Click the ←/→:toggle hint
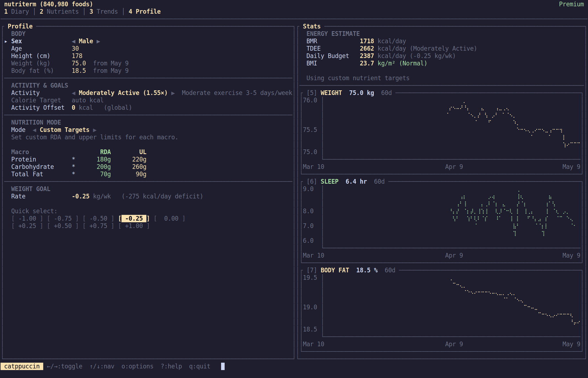Viewport: 588px width, 378px height. tap(65, 366)
